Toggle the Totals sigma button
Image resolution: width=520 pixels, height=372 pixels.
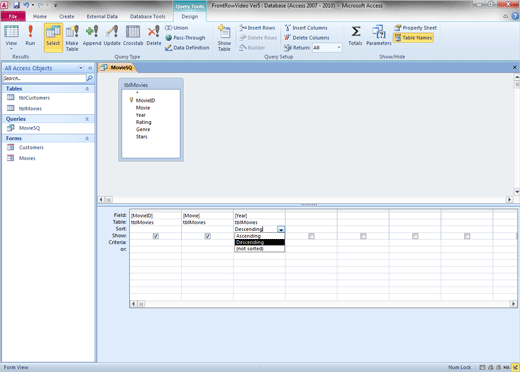tap(355, 35)
